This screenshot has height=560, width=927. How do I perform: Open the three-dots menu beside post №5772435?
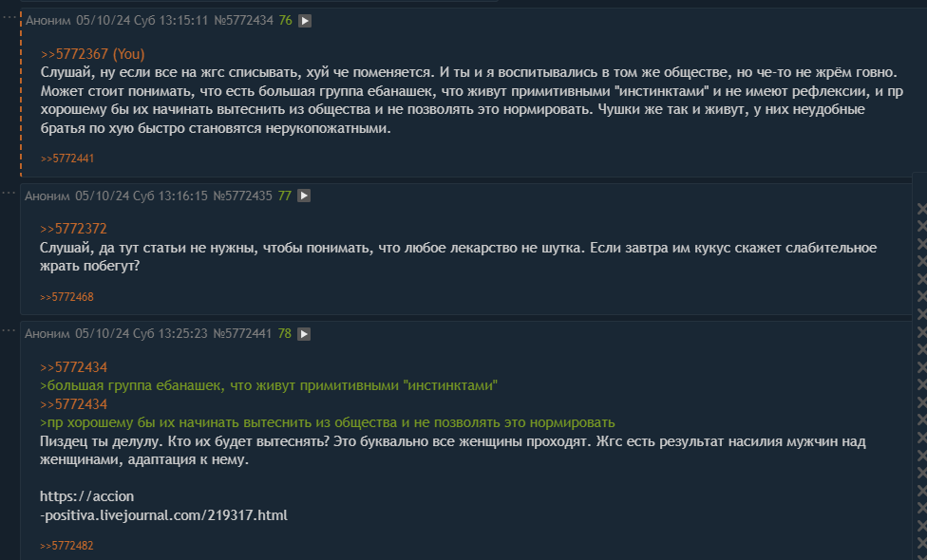click(9, 193)
